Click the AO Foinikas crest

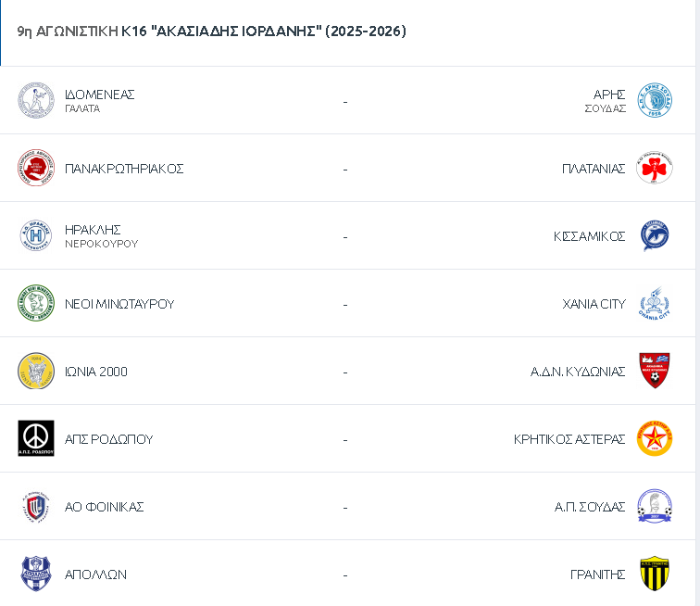[36, 507]
